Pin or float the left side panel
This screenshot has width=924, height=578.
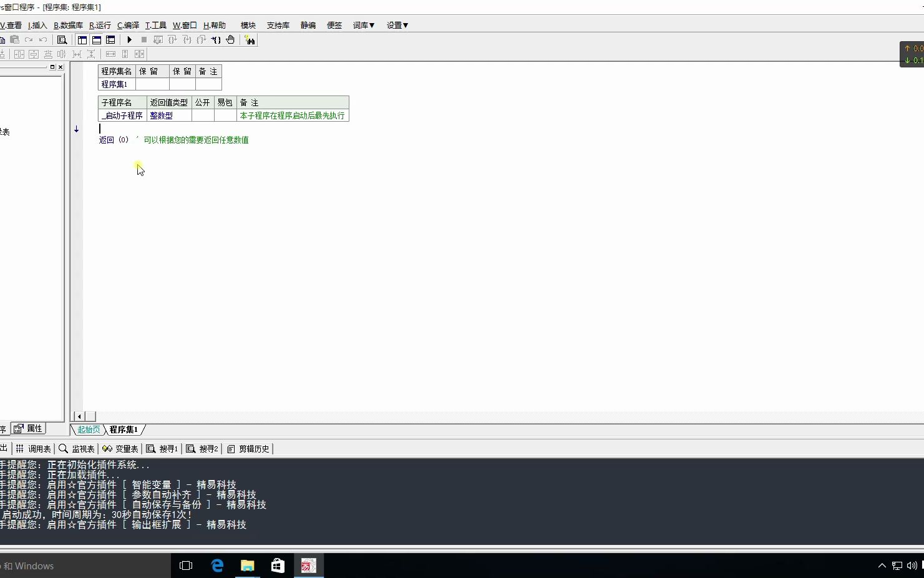pos(52,67)
